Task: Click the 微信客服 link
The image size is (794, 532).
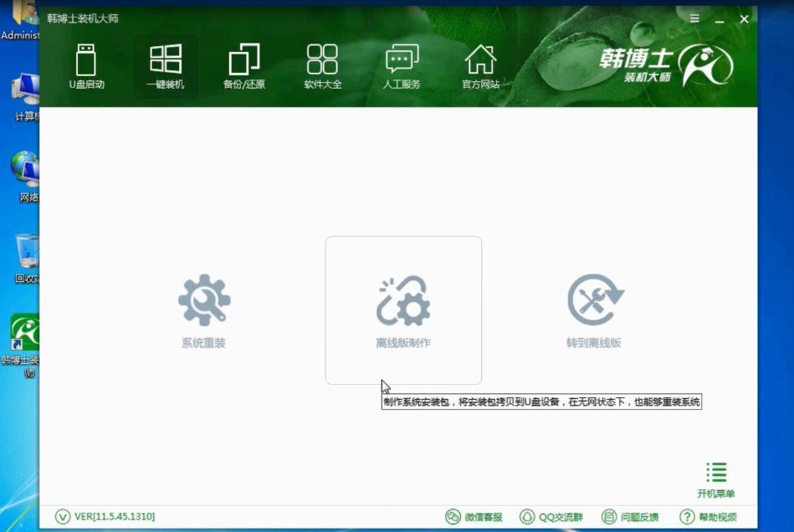Action: click(474, 517)
